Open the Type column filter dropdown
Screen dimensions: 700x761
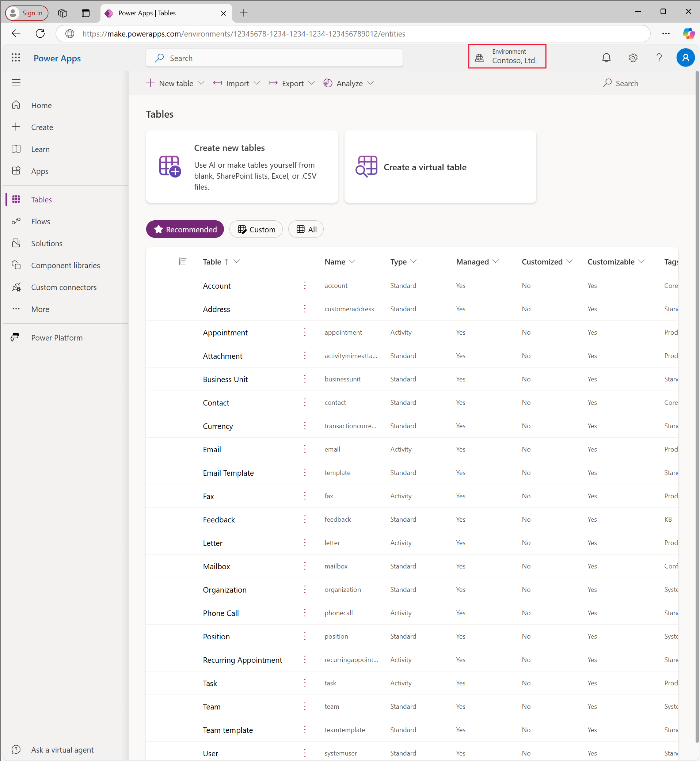tap(414, 261)
